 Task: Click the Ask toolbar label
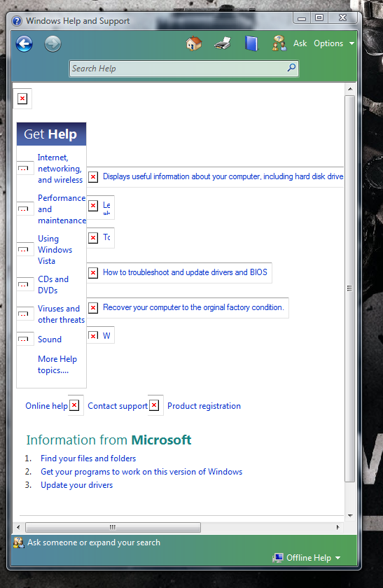[x=300, y=43]
